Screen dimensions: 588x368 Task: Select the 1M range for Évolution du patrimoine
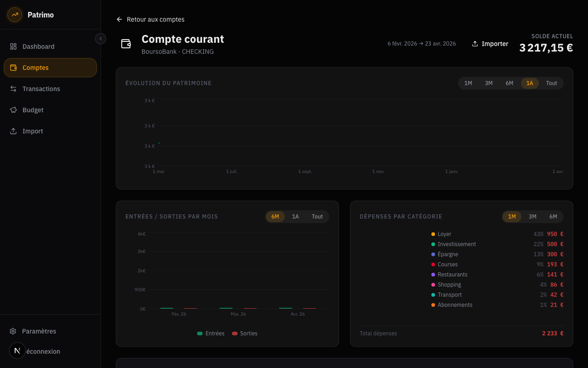pyautogui.click(x=468, y=83)
